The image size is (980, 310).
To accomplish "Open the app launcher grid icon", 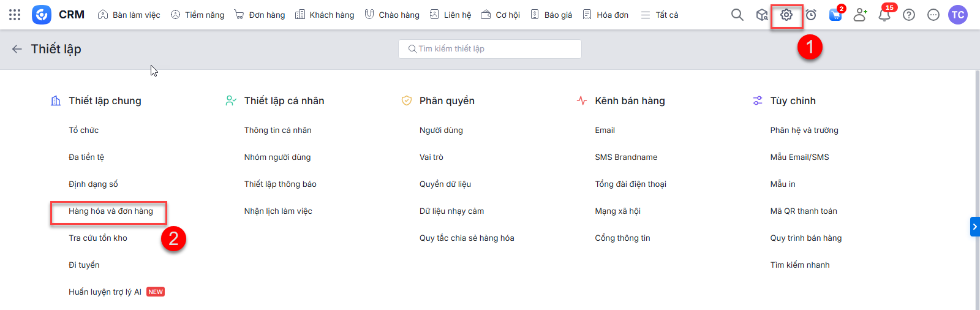I will (15, 15).
